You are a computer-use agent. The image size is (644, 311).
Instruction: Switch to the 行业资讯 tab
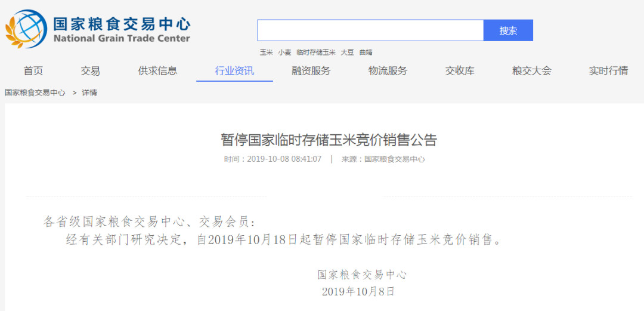(234, 71)
